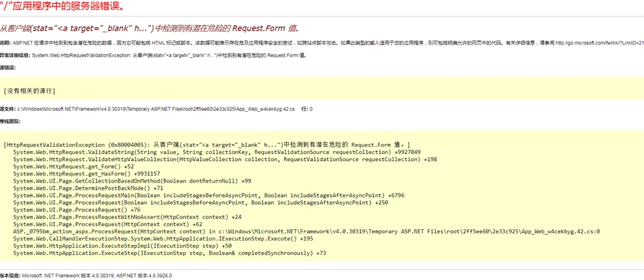644x280 pixels.
Task: Click the ASP._0795bm_action_aspx.ProcessRequest line
Action: point(306,231)
